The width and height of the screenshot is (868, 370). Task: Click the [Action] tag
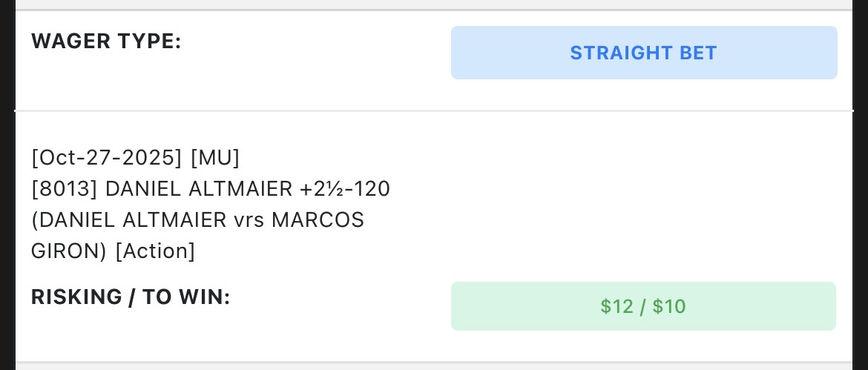[155, 251]
